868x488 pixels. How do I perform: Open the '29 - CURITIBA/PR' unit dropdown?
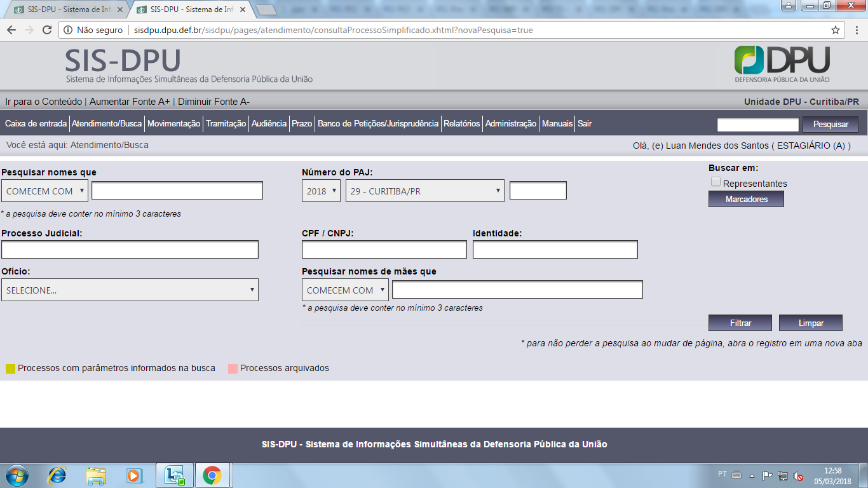pyautogui.click(x=424, y=191)
